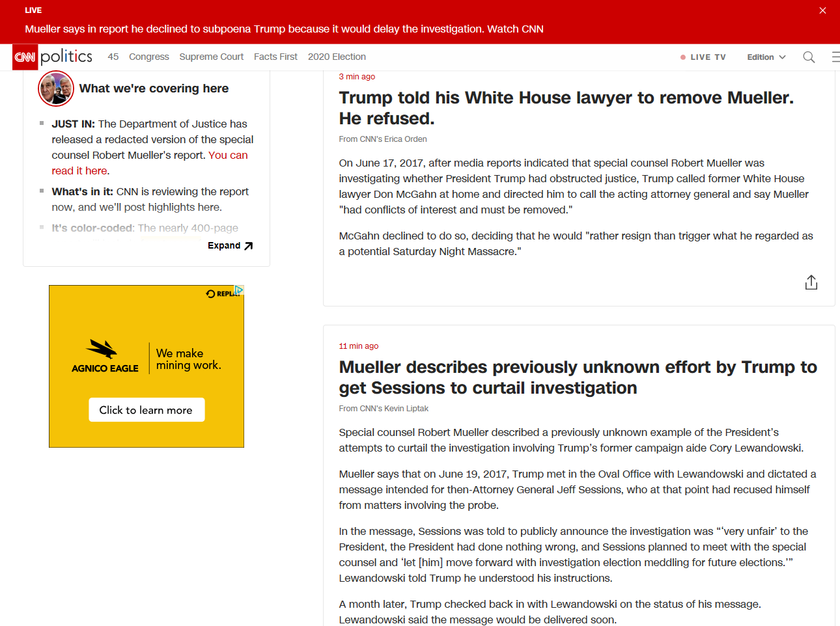Viewport: 840px width, 626px height.
Task: Click the 'What's in it:' bullet label
Action: (83, 191)
